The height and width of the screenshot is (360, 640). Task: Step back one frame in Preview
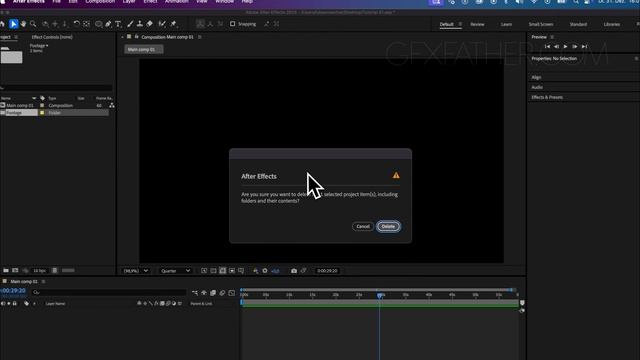coord(556,47)
